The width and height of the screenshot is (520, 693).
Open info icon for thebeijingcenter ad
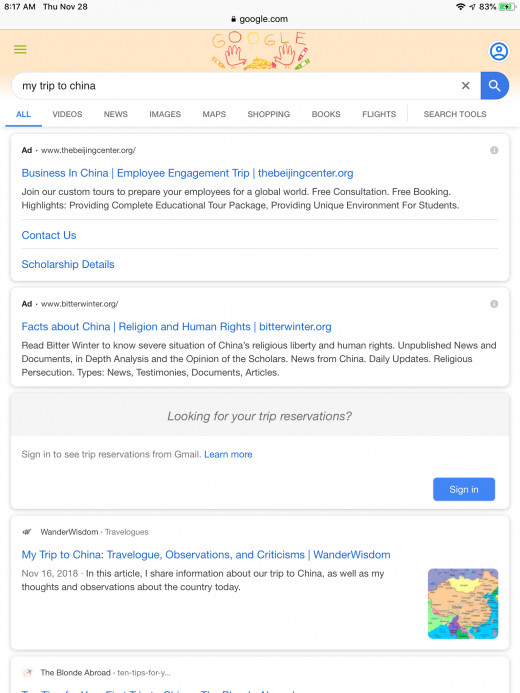(494, 150)
